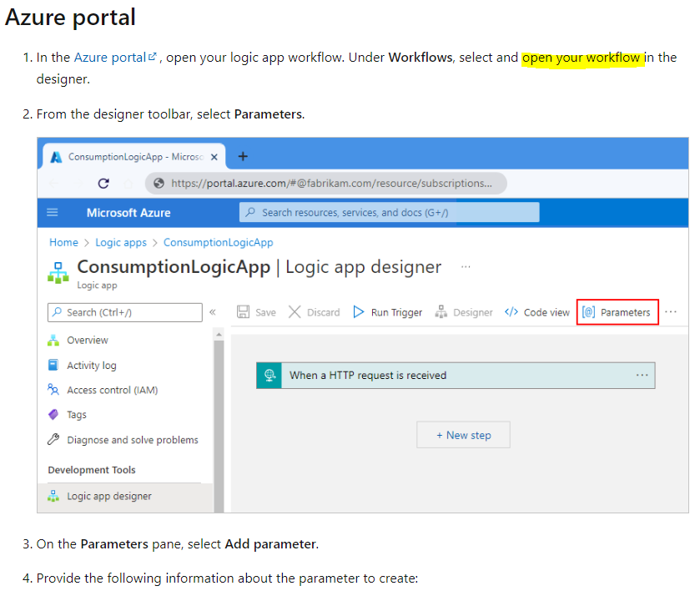Click the Save toolbar button
The image size is (700, 591).
coord(256,312)
